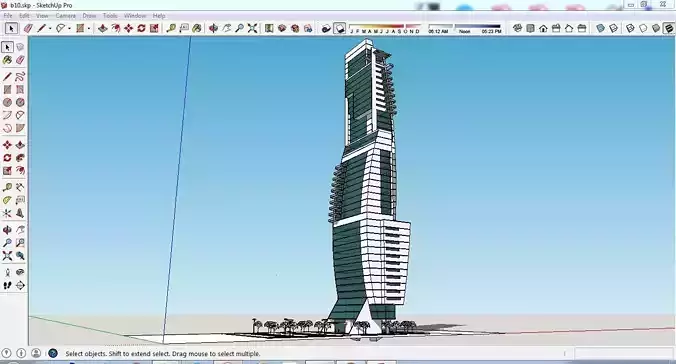Switch to Top standard view
Image resolution: width=676 pixels, height=364 pixels.
pyautogui.click(x=530, y=28)
